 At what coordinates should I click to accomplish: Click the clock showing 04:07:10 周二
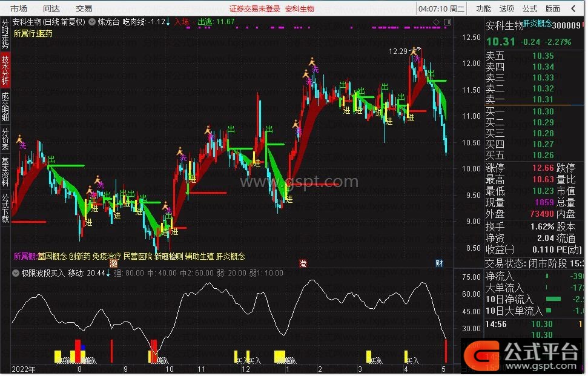(441, 8)
